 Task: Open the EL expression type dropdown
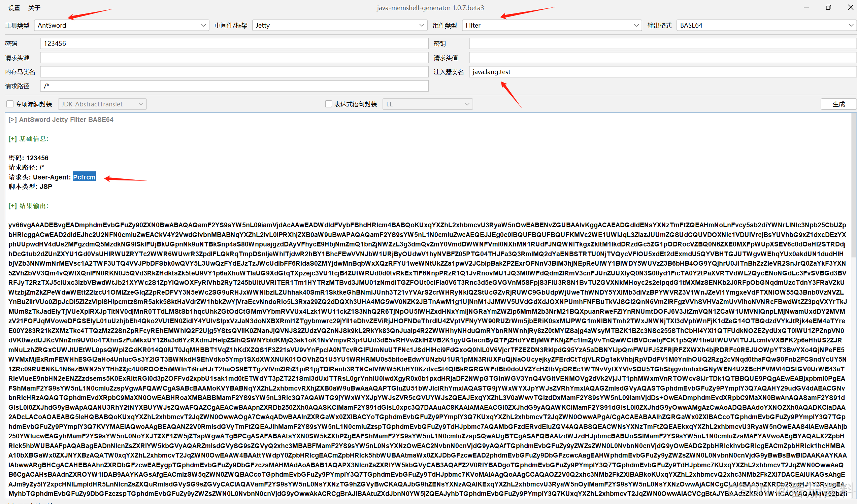[427, 104]
